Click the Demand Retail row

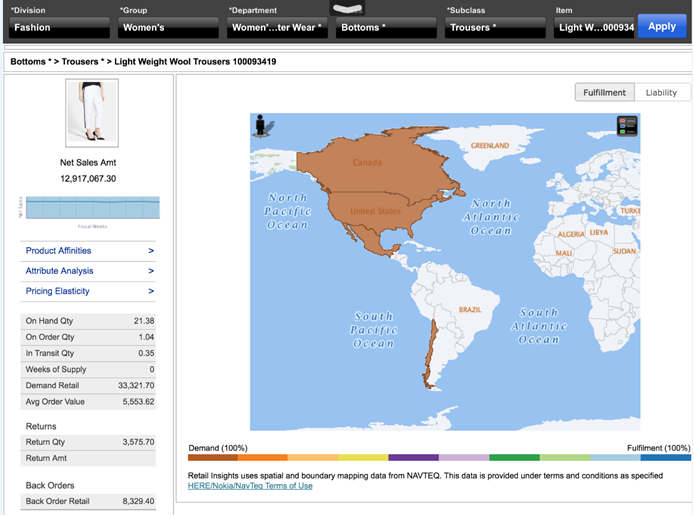[88, 385]
